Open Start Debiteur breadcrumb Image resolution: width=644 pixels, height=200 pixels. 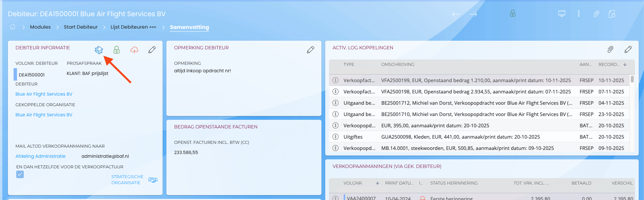(x=81, y=27)
